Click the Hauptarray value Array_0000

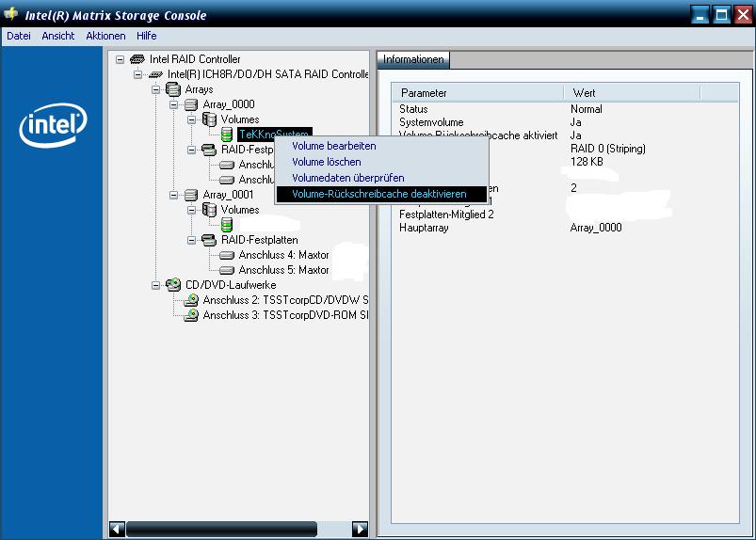[x=596, y=228]
